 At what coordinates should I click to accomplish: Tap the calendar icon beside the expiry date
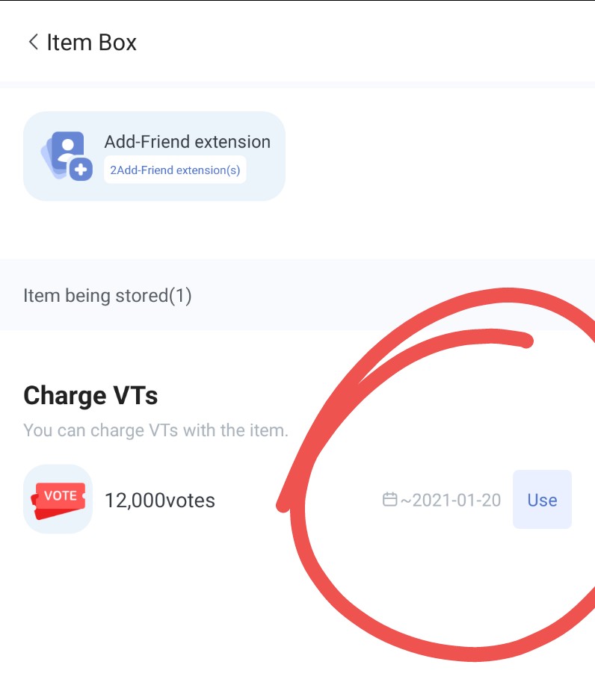pos(389,499)
